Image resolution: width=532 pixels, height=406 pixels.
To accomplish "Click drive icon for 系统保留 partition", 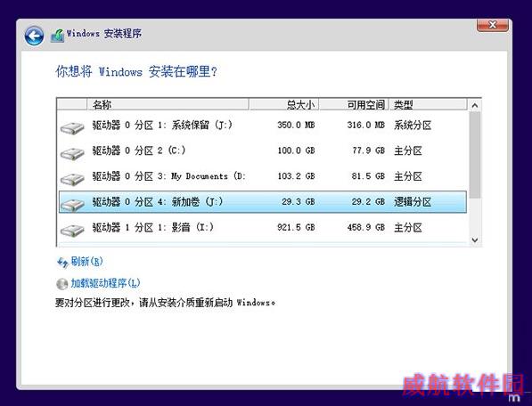I will click(x=72, y=127).
